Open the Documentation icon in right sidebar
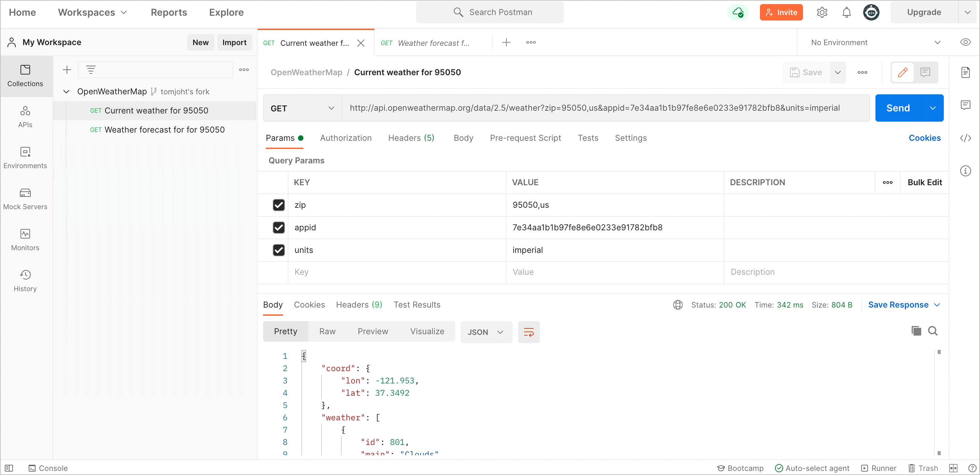This screenshot has height=475, width=980. tap(965, 72)
